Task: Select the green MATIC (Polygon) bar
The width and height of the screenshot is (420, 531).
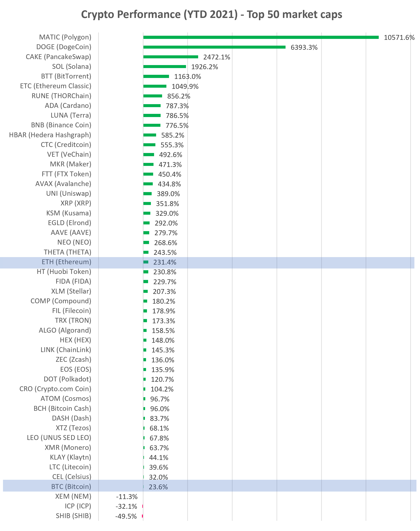Action: click(261, 37)
